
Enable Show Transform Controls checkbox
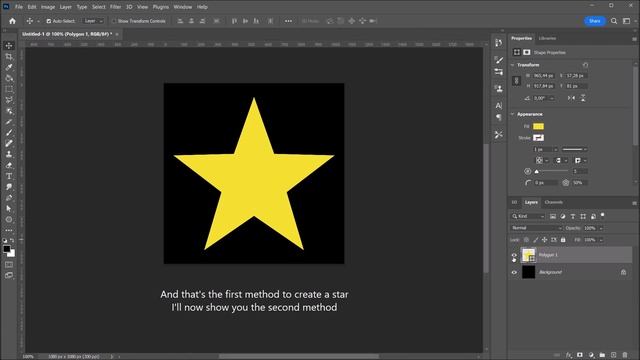click(114, 21)
